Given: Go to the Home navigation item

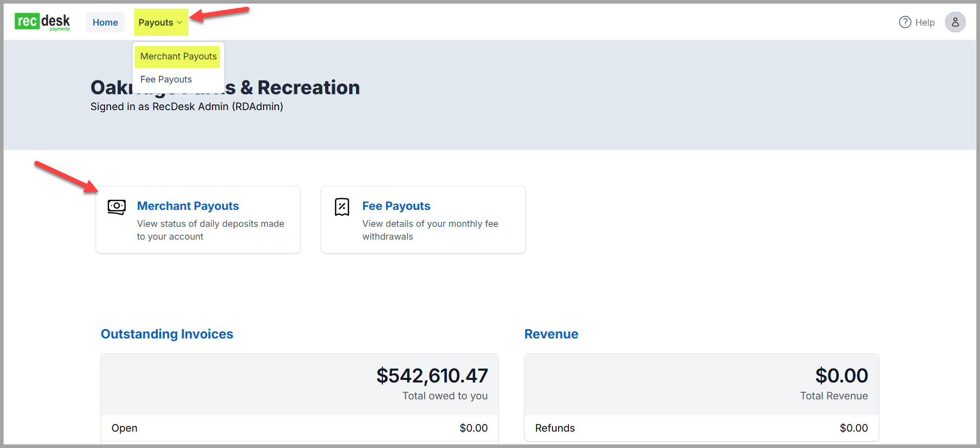Looking at the screenshot, I should (105, 22).
